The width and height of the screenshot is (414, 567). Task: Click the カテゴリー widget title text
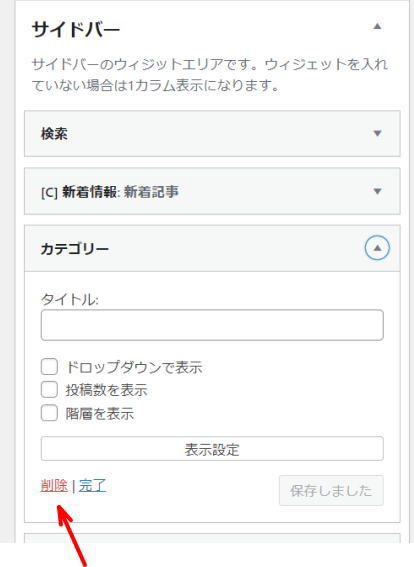tap(74, 249)
